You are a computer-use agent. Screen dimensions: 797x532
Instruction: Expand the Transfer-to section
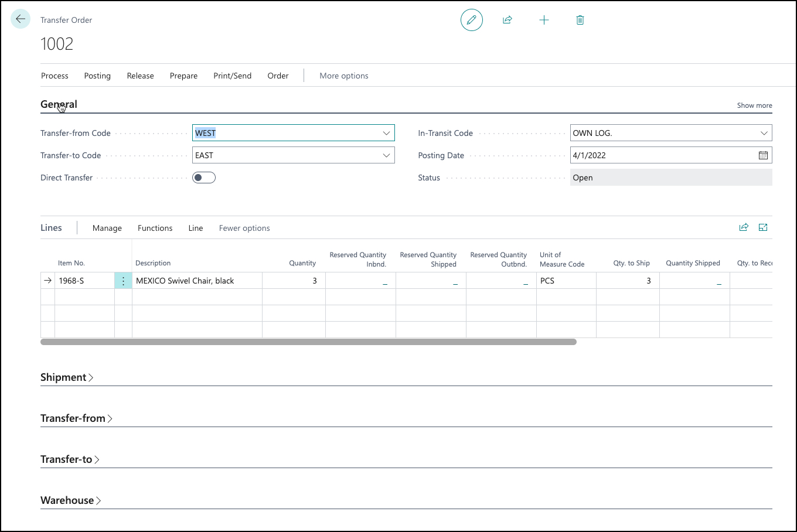pos(70,459)
